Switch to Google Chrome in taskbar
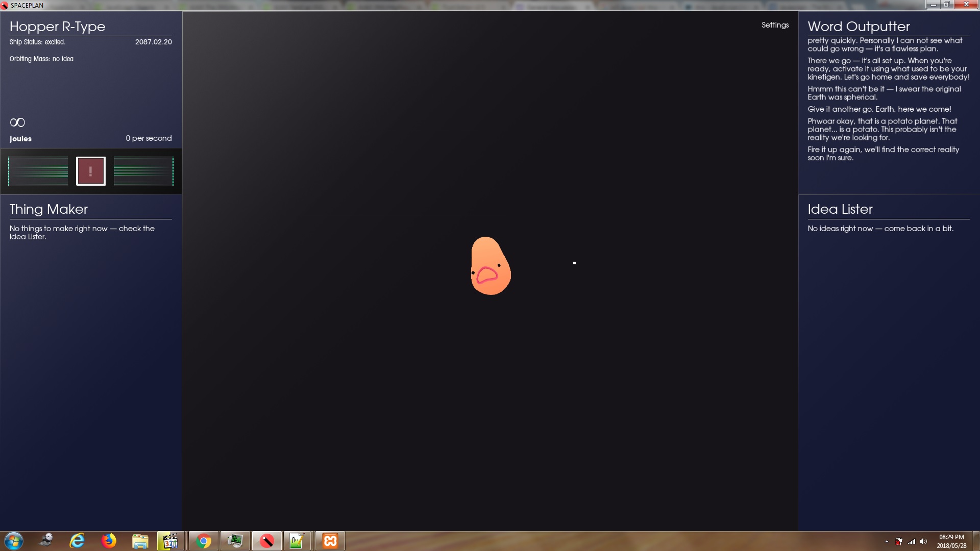The width and height of the screenshot is (980, 551). 204,541
